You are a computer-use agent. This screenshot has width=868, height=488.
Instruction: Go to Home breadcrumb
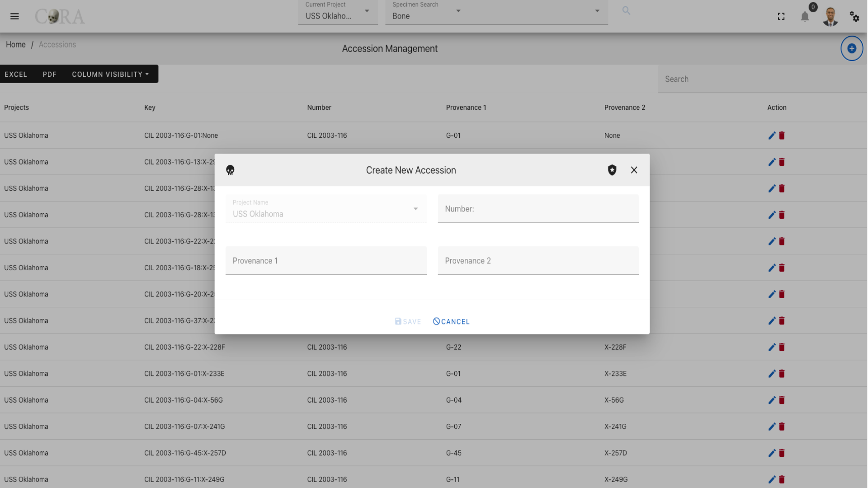pyautogui.click(x=16, y=44)
